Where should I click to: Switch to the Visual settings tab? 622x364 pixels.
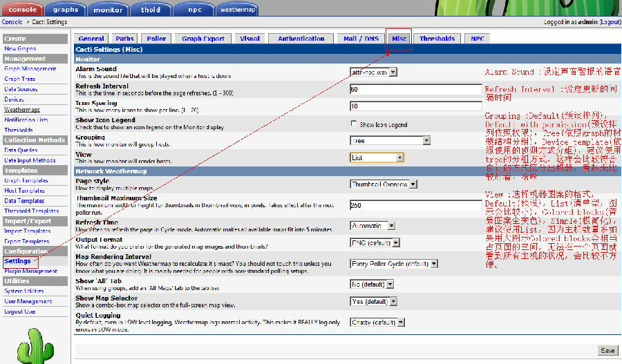pos(249,39)
